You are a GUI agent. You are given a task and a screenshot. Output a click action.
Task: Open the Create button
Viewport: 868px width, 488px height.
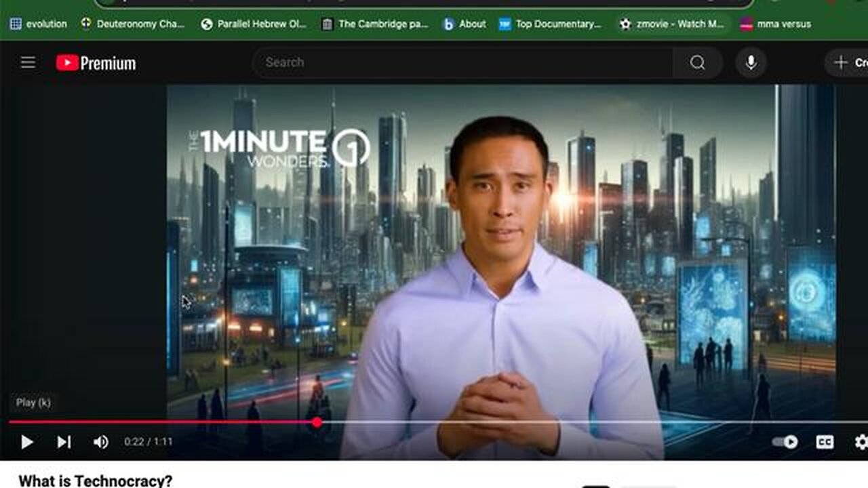pyautogui.click(x=848, y=62)
